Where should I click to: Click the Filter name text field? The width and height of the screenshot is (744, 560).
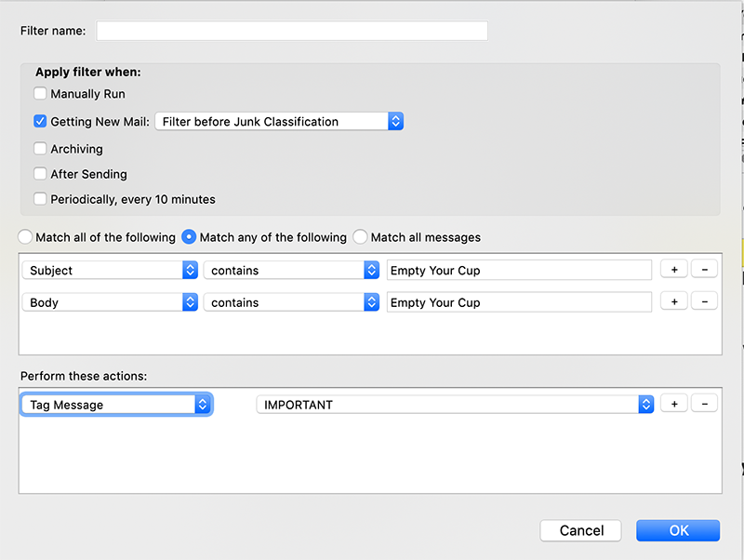click(292, 31)
